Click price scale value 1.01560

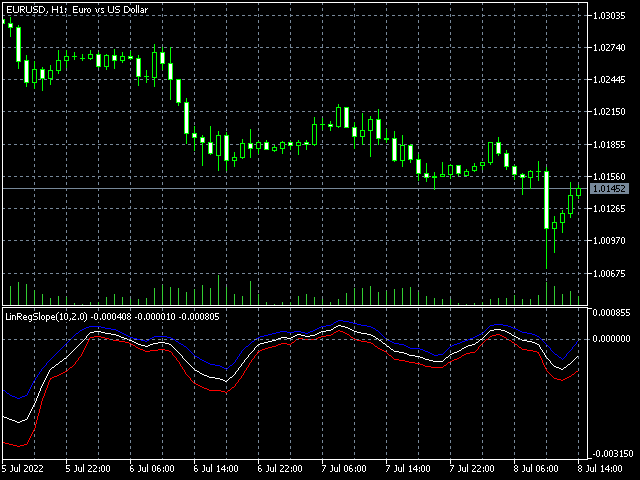point(609,177)
